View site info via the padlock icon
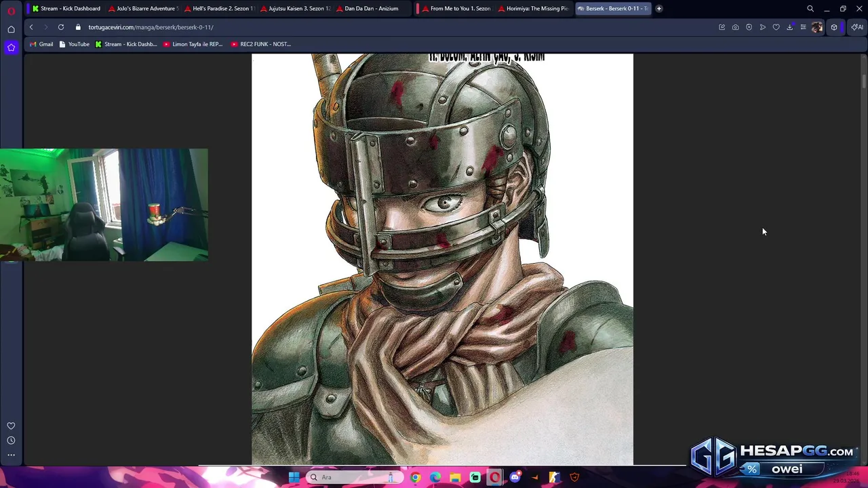 coord(78,27)
